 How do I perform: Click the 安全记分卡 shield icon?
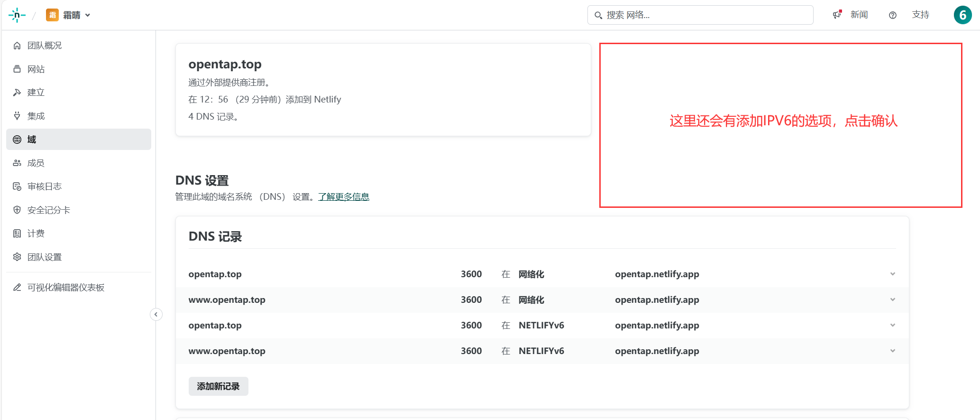(x=17, y=210)
